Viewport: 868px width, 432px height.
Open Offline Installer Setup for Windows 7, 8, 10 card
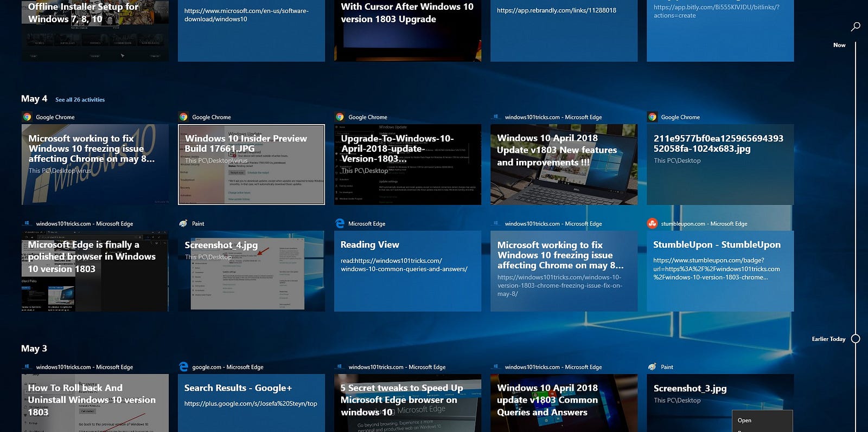pos(95,30)
